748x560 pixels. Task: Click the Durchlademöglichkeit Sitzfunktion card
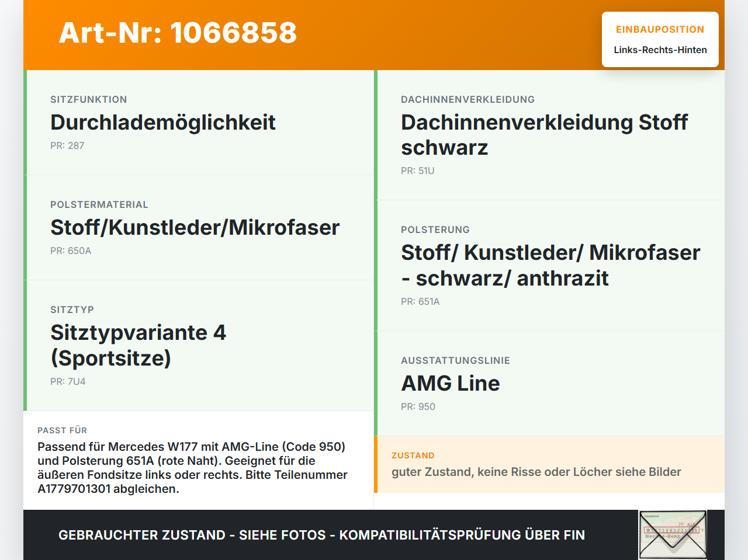click(199, 123)
